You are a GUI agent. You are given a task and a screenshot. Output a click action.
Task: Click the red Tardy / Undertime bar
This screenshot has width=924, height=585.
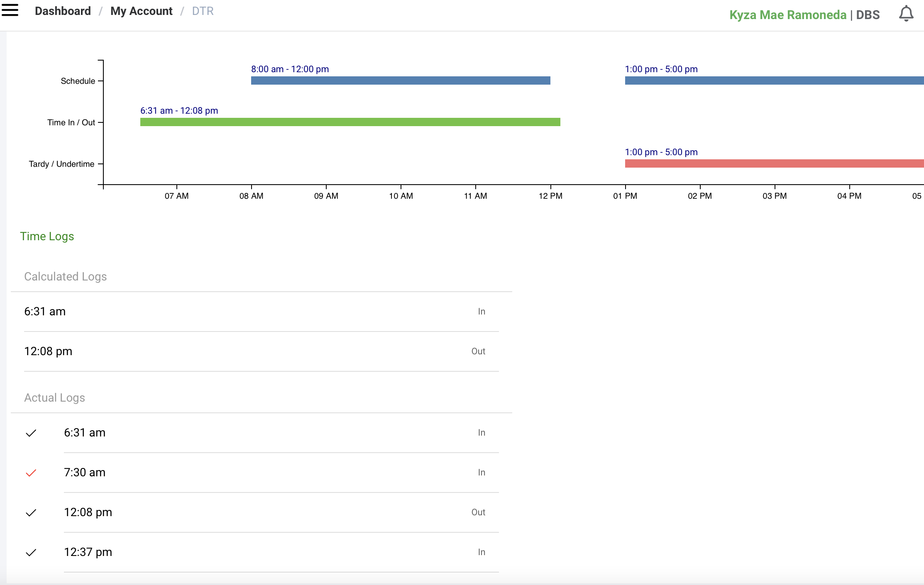[774, 163]
